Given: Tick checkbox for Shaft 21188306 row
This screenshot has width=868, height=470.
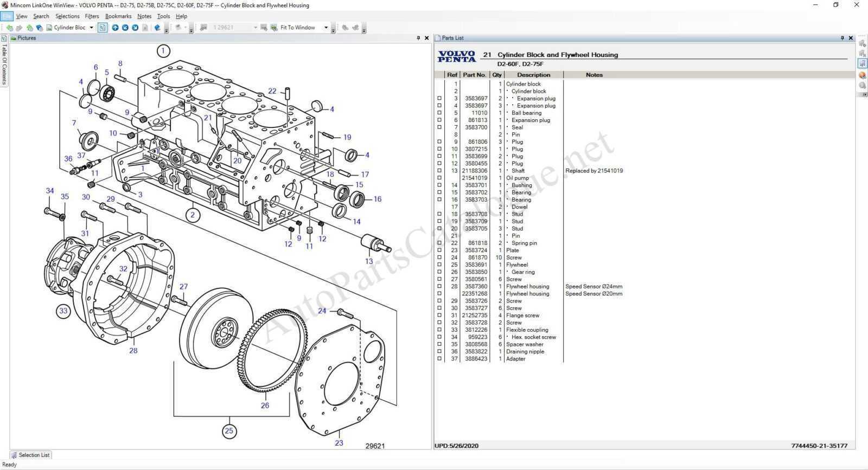Looking at the screenshot, I should [439, 171].
